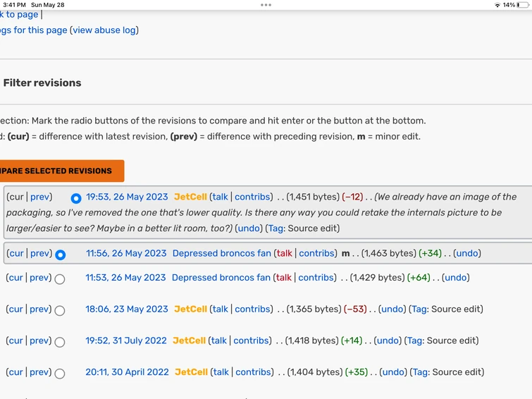This screenshot has height=399, width=532.
Task: Tap the Wi-Fi status icon
Action: (x=497, y=5)
